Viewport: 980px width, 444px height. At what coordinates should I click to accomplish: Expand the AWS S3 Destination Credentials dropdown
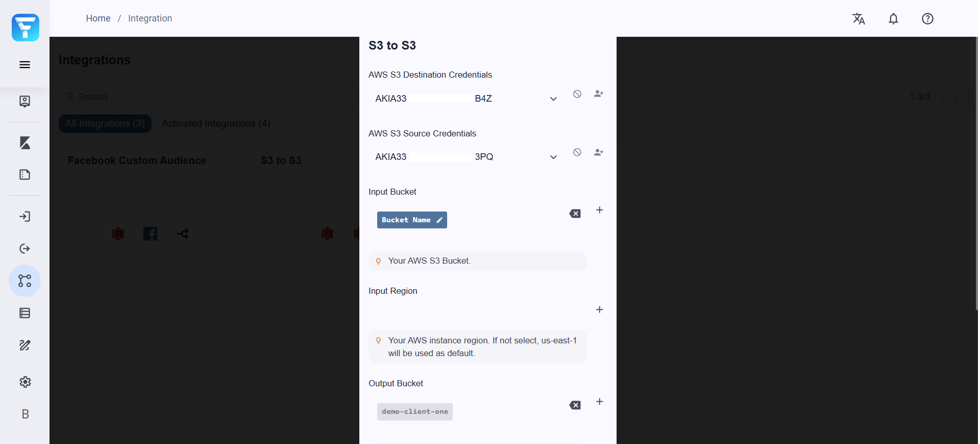553,99
